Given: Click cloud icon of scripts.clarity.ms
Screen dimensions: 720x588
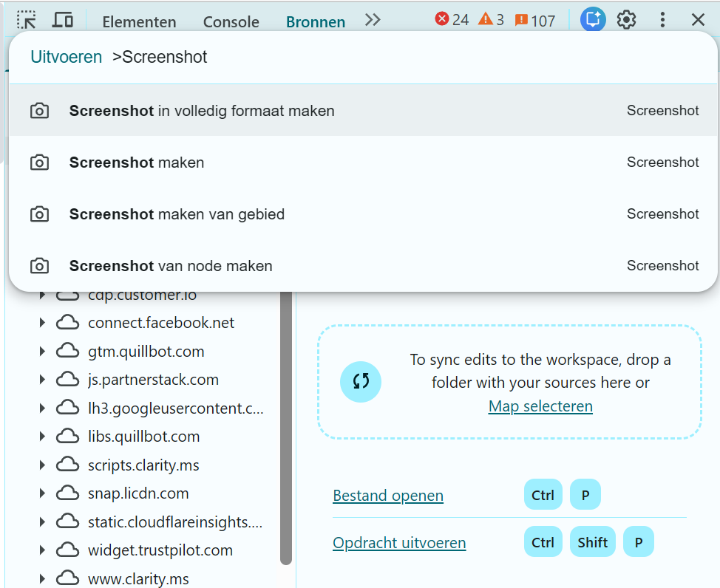Looking at the screenshot, I should (x=67, y=465).
